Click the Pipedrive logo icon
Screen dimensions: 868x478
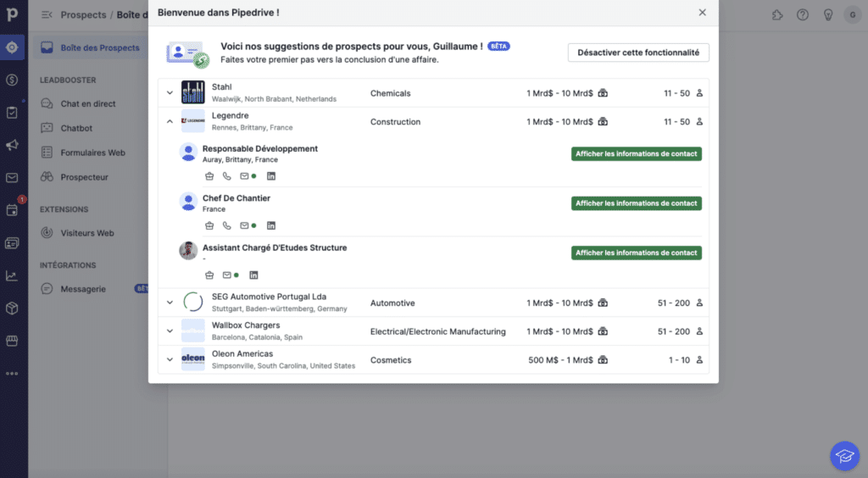(x=12, y=13)
